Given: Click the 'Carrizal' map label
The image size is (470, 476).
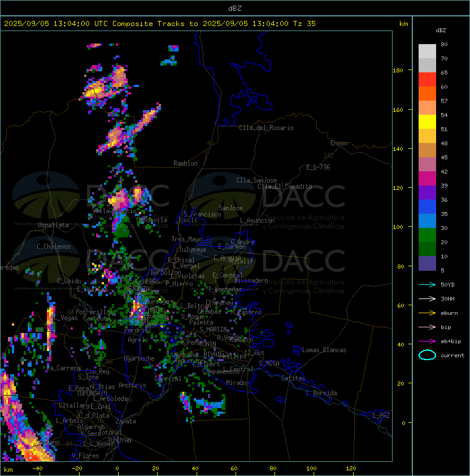Looking at the screenshot, I should 168,379.
